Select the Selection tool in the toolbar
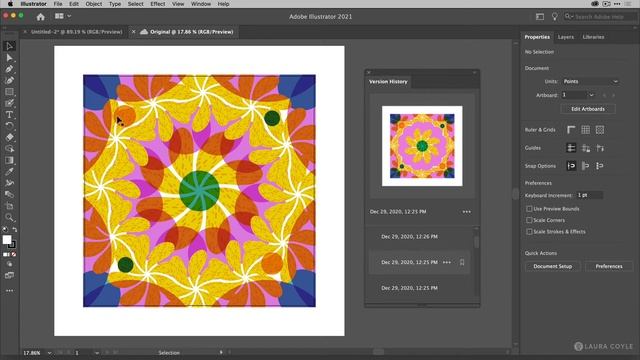The width and height of the screenshot is (640, 360). [9, 46]
